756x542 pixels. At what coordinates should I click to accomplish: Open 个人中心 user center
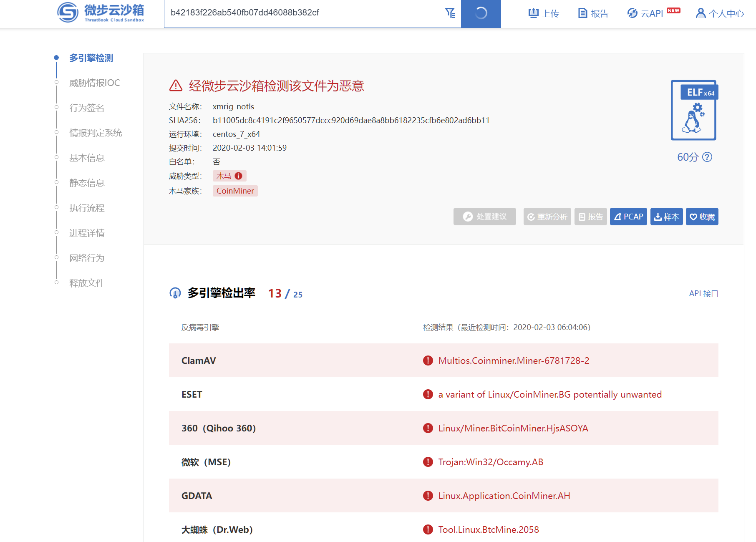[720, 13]
